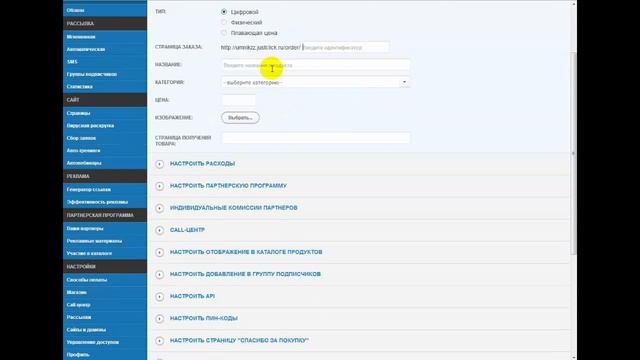The height and width of the screenshot is (360, 640).
Task: Click the order page identifier field
Action: coord(345,47)
